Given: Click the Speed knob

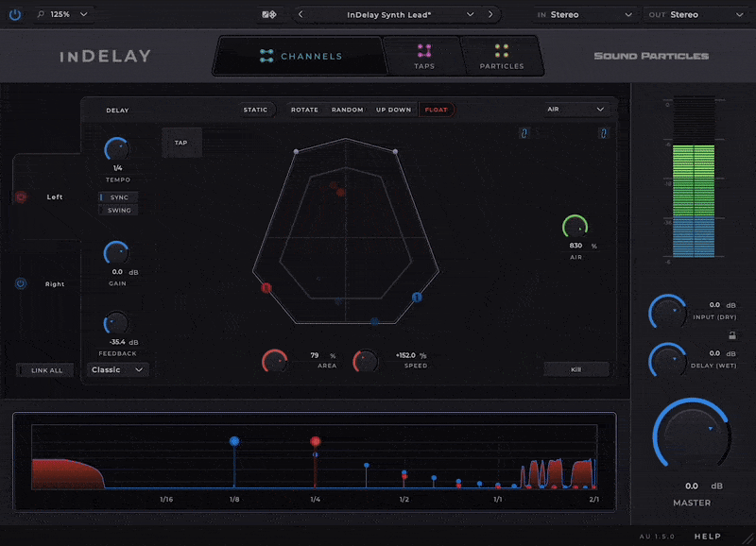Looking at the screenshot, I should [x=366, y=361].
